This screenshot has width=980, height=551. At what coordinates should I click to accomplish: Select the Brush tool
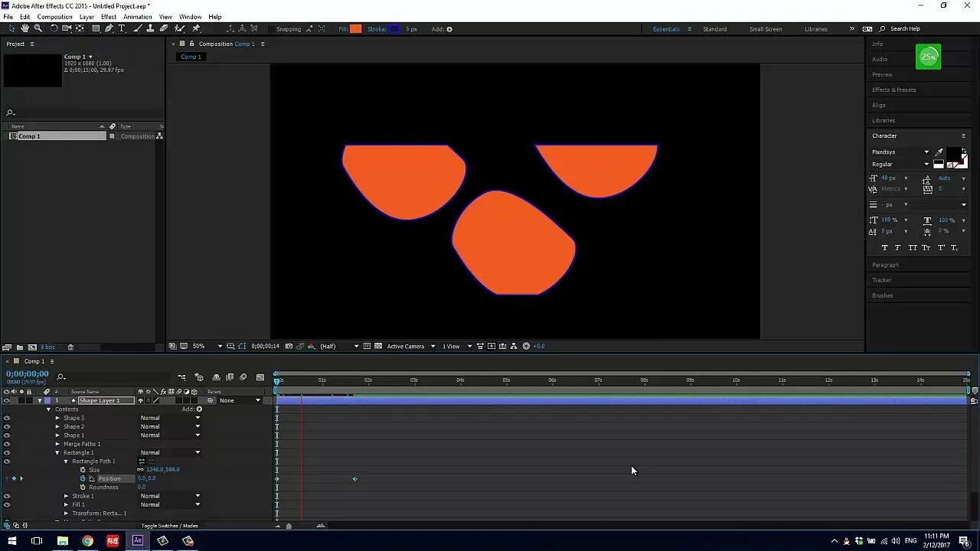[x=138, y=28]
